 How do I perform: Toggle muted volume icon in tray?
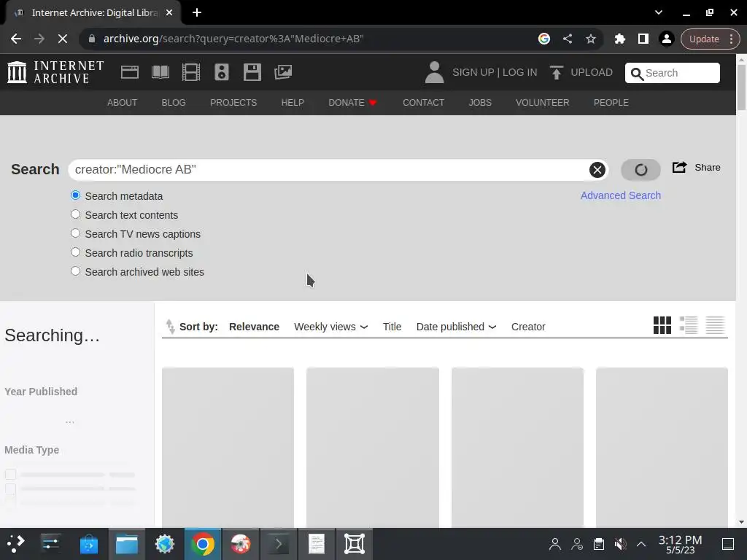pos(620,544)
